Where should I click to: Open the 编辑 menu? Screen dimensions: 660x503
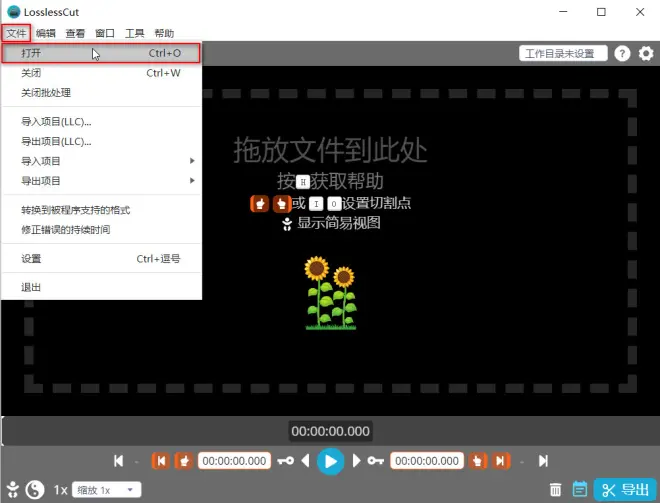(45, 33)
